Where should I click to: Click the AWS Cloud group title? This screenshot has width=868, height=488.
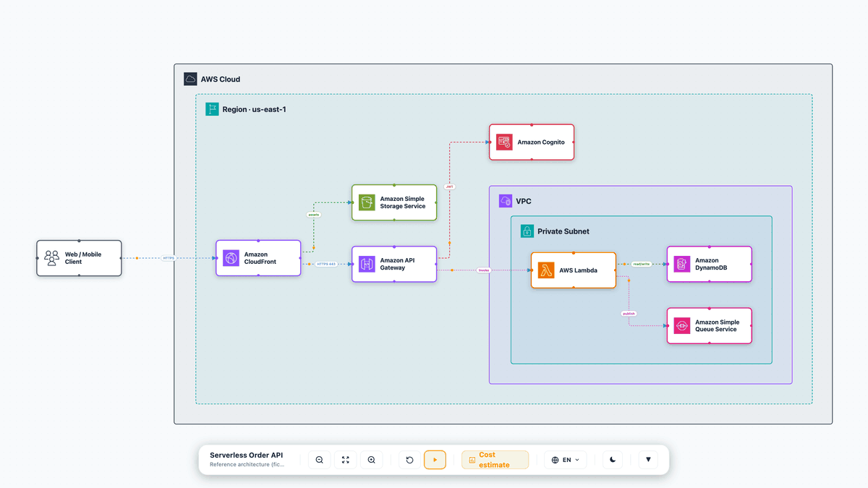point(221,80)
